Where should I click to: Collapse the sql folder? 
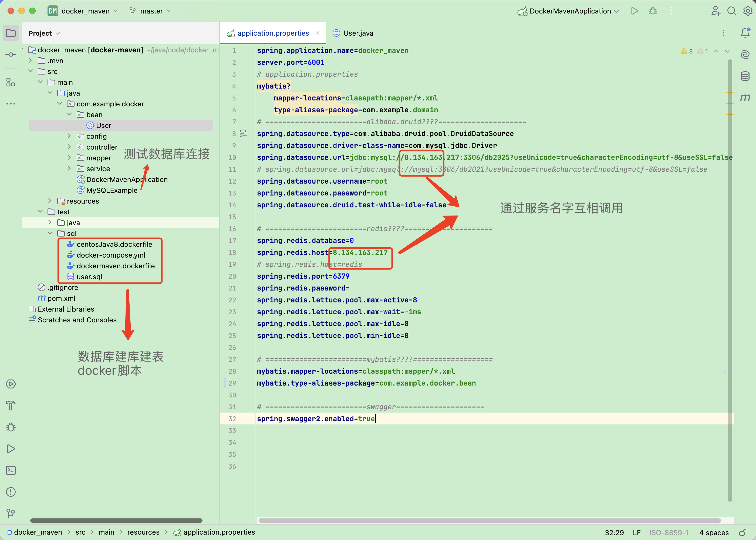click(50, 233)
